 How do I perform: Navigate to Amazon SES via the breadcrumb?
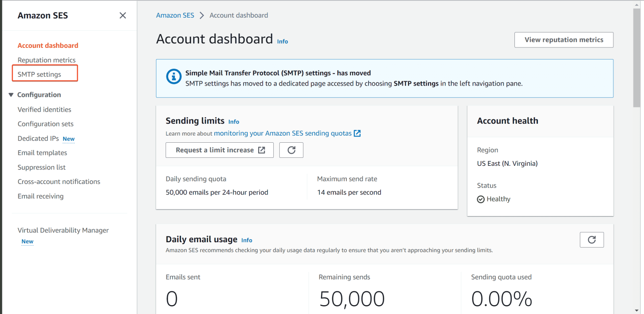(x=175, y=15)
